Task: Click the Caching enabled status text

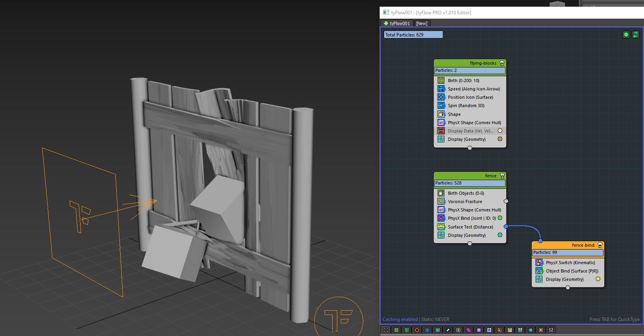Action: coord(400,319)
